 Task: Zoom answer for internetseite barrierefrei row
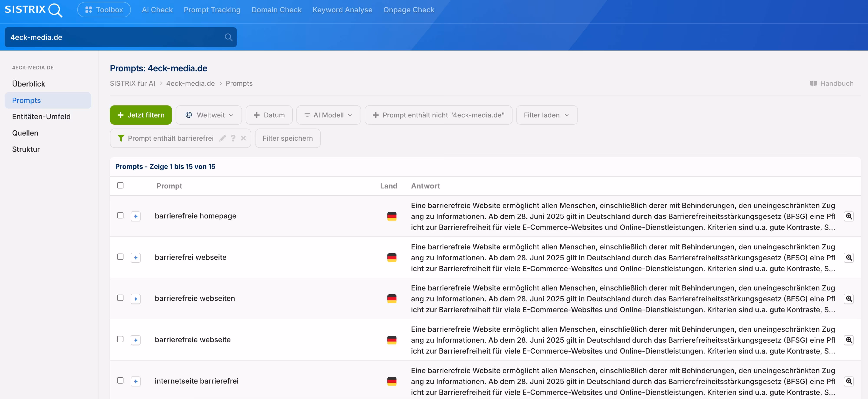click(x=849, y=381)
